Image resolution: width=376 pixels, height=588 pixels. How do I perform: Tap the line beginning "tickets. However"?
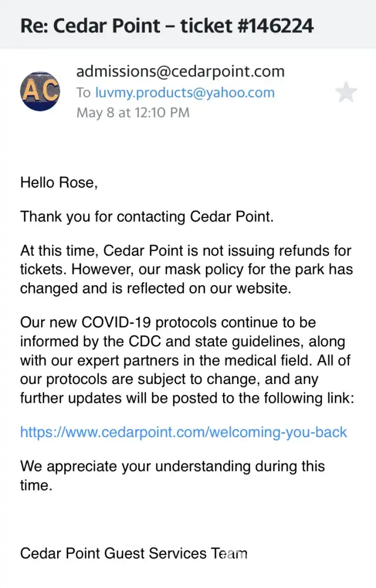point(186,269)
